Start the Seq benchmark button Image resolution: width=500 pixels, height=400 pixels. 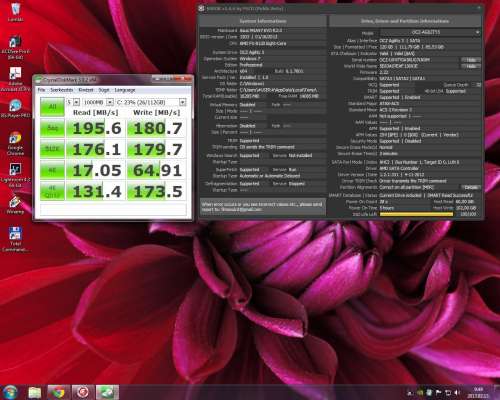tap(52, 128)
